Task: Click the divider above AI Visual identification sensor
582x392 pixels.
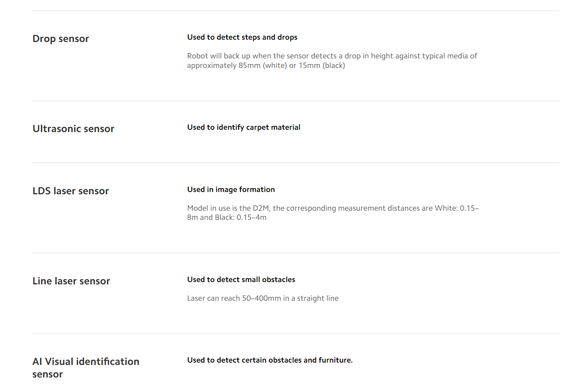Action: 296,334
